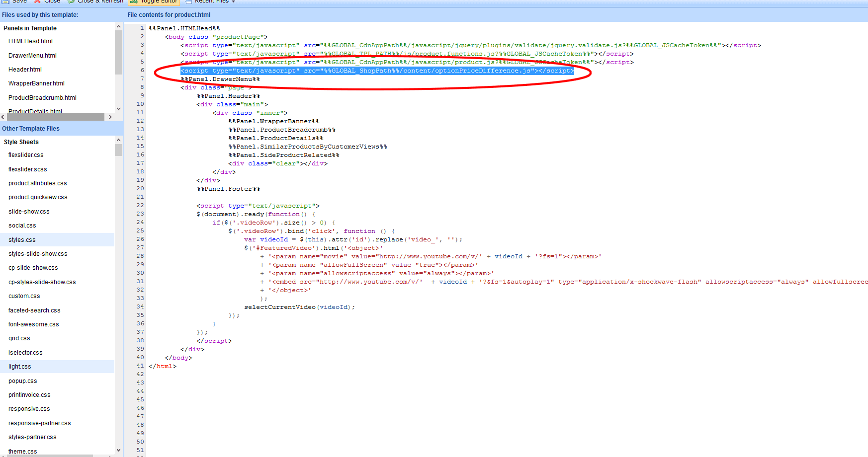
Task: Click the Save toolbar button
Action: pyautogui.click(x=14, y=1)
